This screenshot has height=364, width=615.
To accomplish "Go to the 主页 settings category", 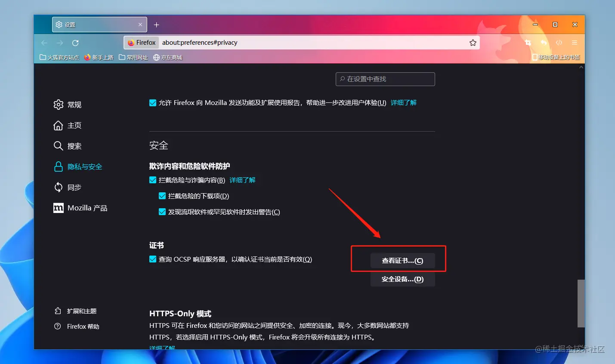I will pos(68,125).
